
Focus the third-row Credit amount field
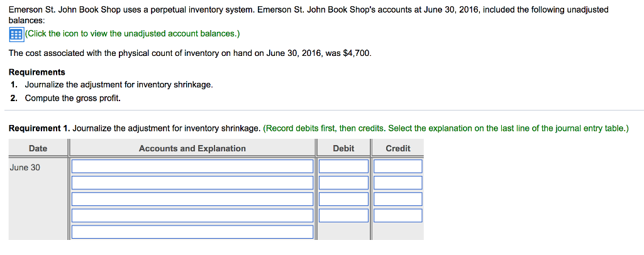pos(397,199)
